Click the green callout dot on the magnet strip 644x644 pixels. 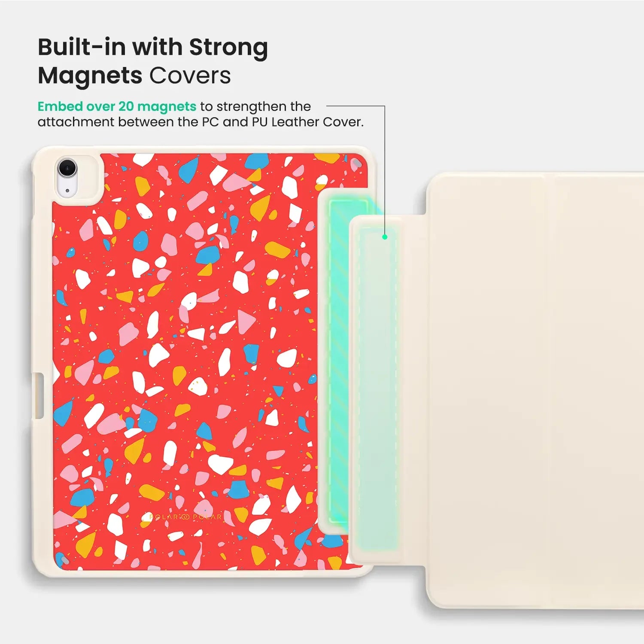[385, 237]
